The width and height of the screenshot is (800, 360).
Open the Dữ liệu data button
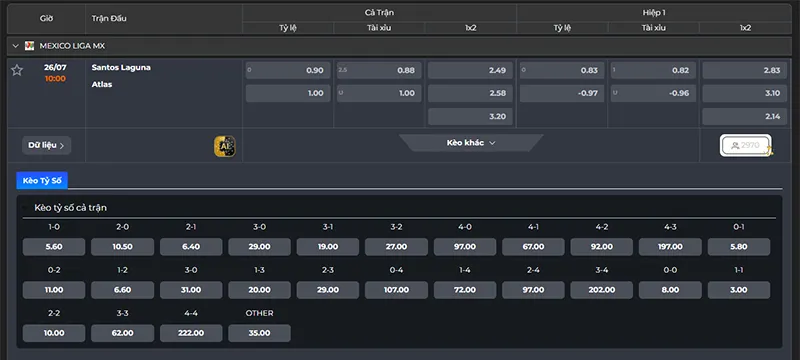click(46, 145)
